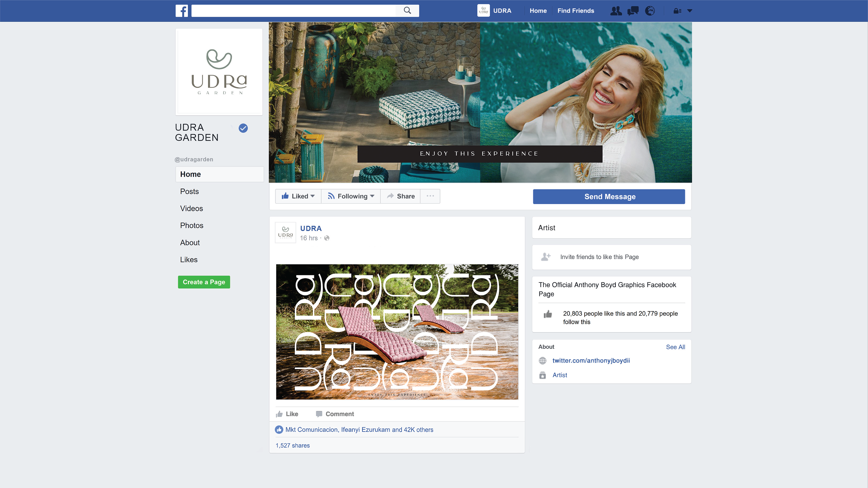Viewport: 868px width, 488px height.
Task: Open the notifications globe icon
Action: click(650, 11)
